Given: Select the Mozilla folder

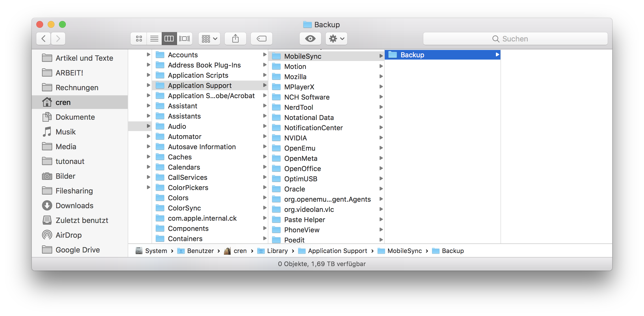Looking at the screenshot, I should tap(295, 77).
